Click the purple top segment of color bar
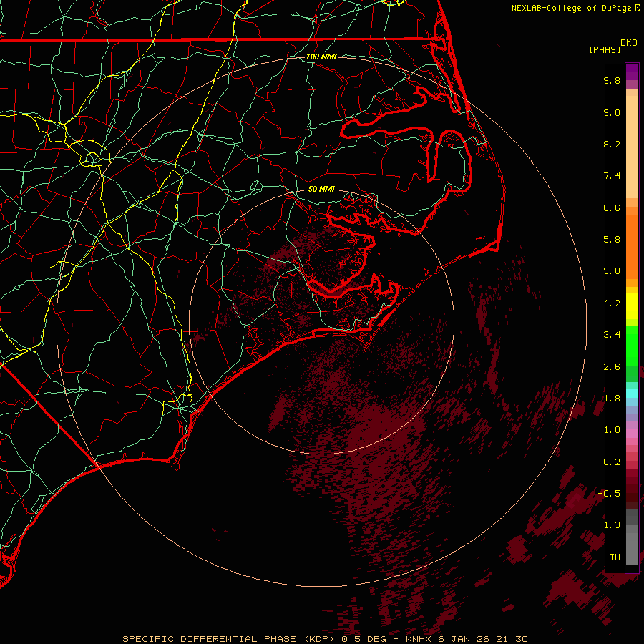The height and width of the screenshot is (644, 644). [632, 72]
